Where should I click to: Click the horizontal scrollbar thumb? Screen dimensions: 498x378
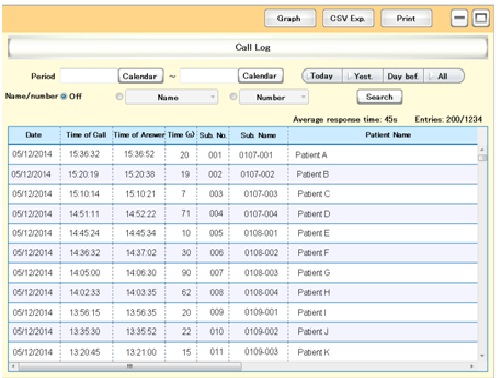(130, 367)
